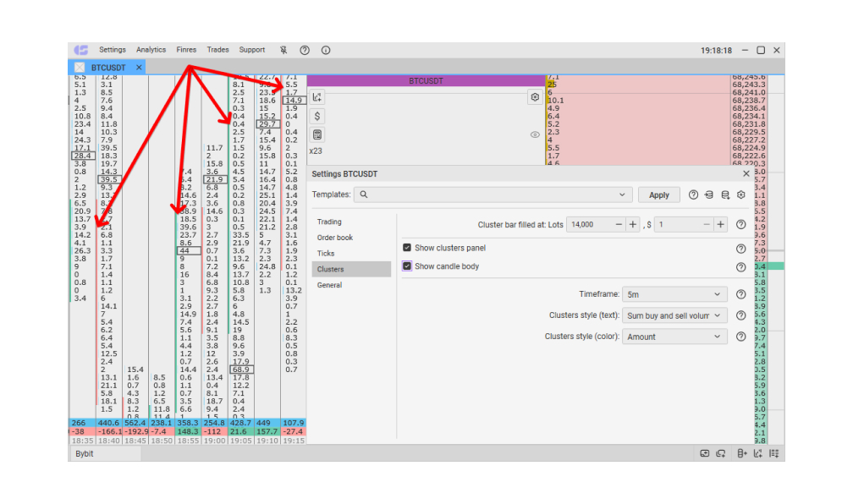Decrease dollar value with minus button
The width and height of the screenshot is (853, 504).
tap(707, 225)
